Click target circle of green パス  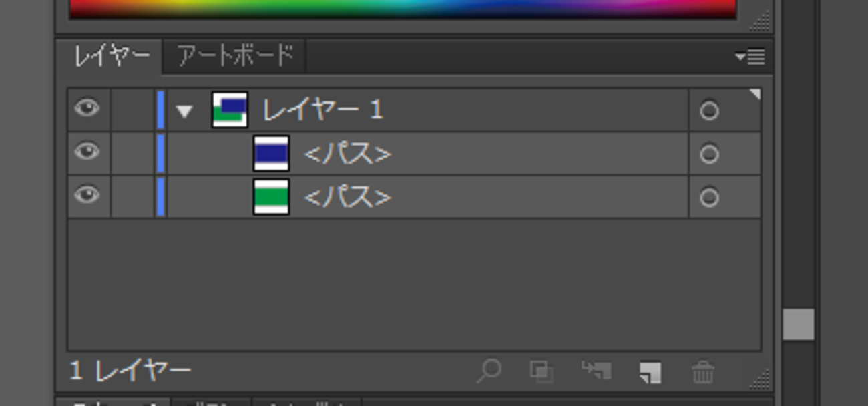[708, 198]
